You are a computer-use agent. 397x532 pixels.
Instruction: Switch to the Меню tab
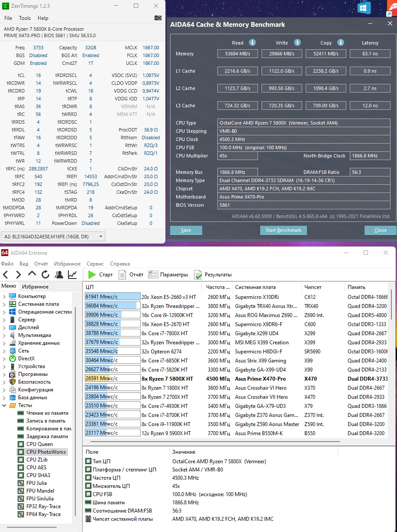9,286
